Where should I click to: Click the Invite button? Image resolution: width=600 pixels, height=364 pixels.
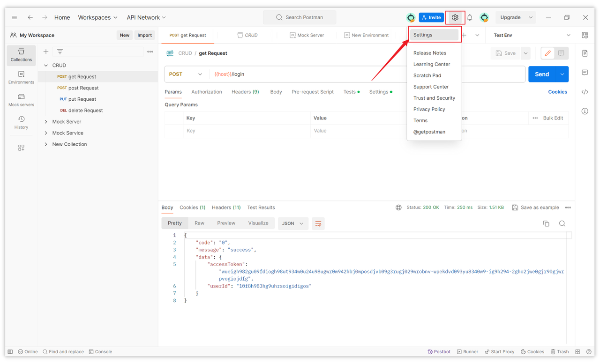pyautogui.click(x=431, y=17)
